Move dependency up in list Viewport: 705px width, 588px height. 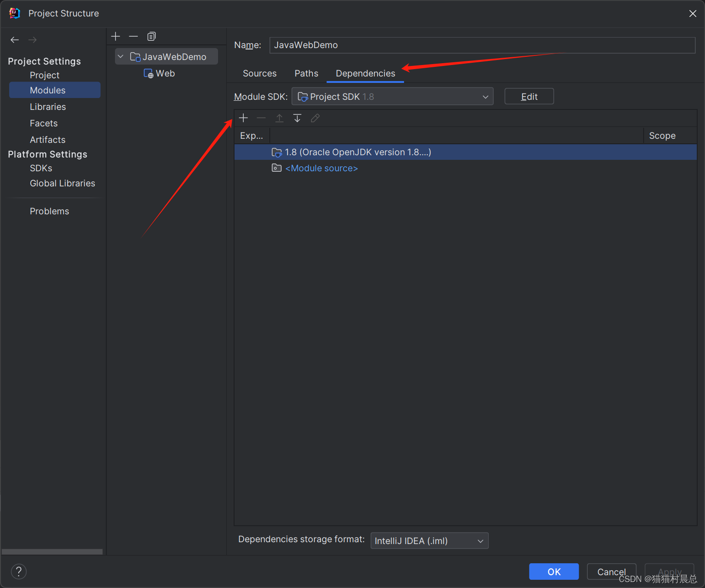(279, 118)
